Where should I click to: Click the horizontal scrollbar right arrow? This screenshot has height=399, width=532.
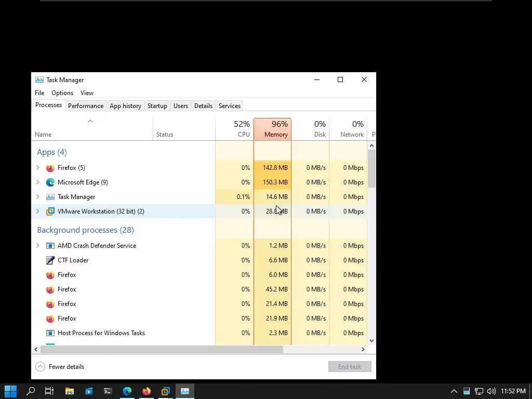[363, 350]
